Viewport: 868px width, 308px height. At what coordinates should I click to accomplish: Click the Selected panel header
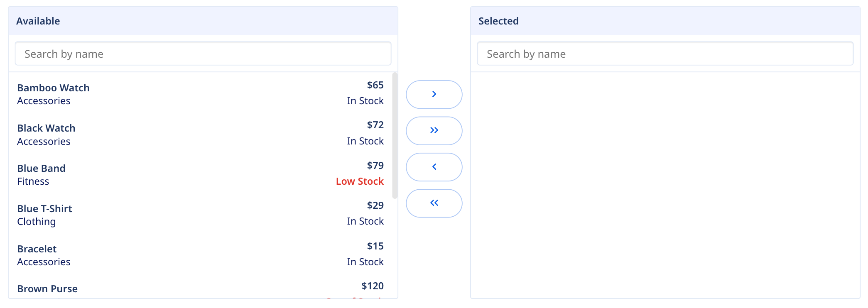[x=498, y=21]
